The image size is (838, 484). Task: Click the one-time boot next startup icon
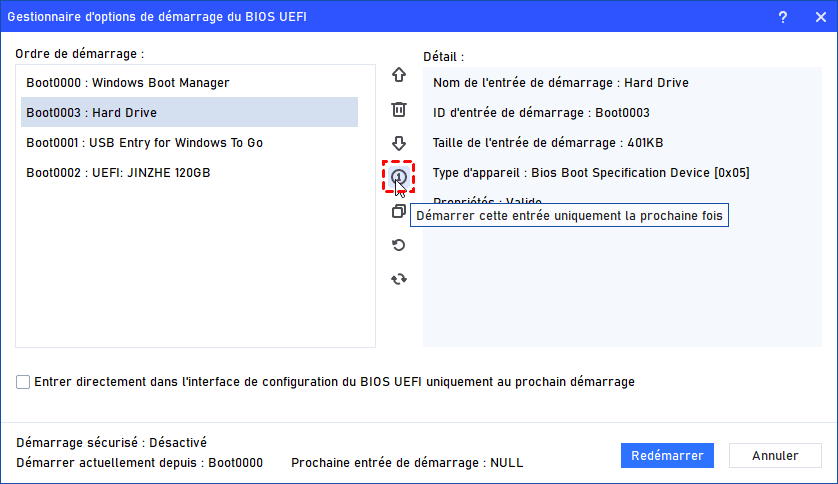pyautogui.click(x=399, y=177)
